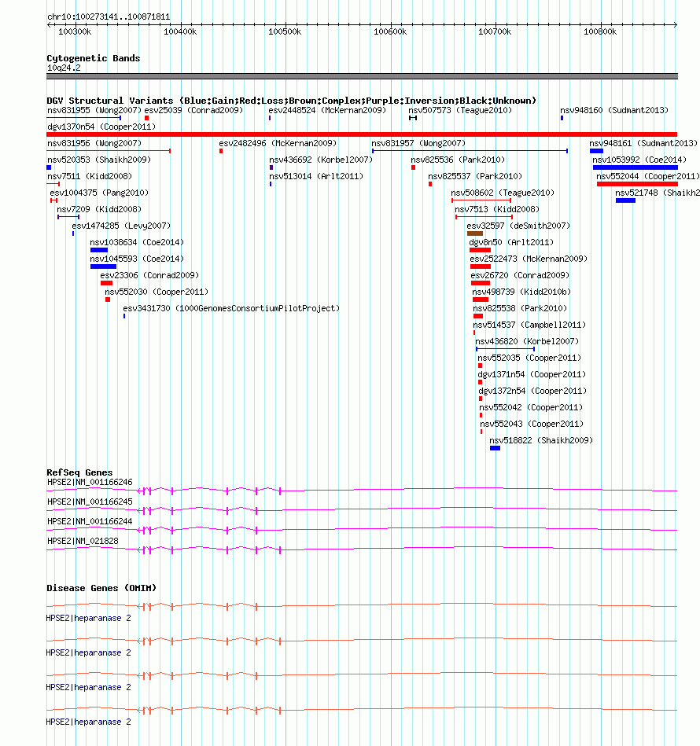Open the esv2448524 (McKernan2009) variant
Screen dimensions: 700x746
point(327,110)
